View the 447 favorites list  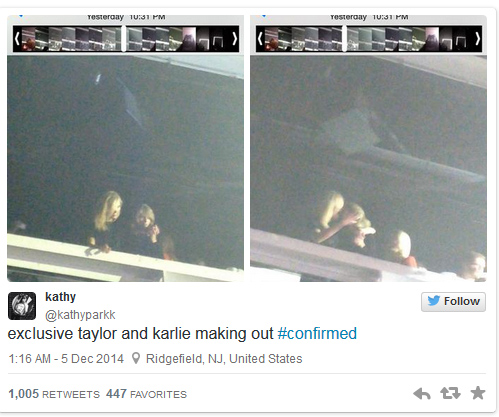(146, 394)
